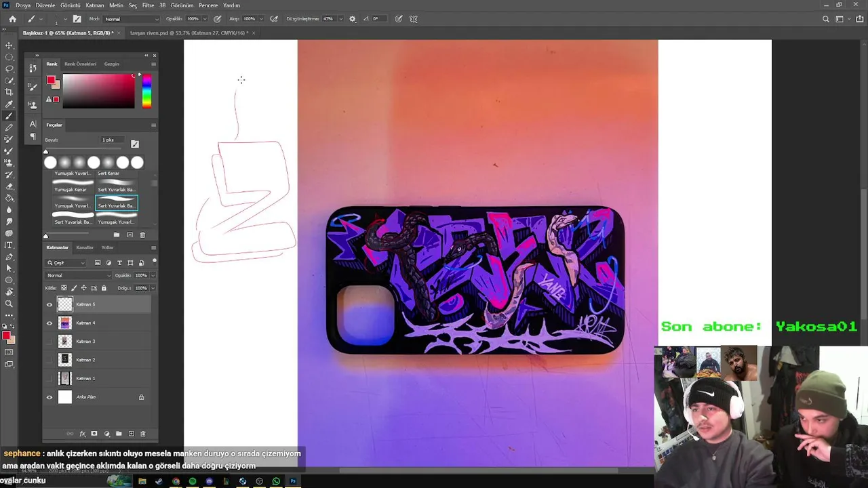This screenshot has height=488, width=868.
Task: Open the Dolgu 100% dropdown arrow
Action: pyautogui.click(x=153, y=288)
